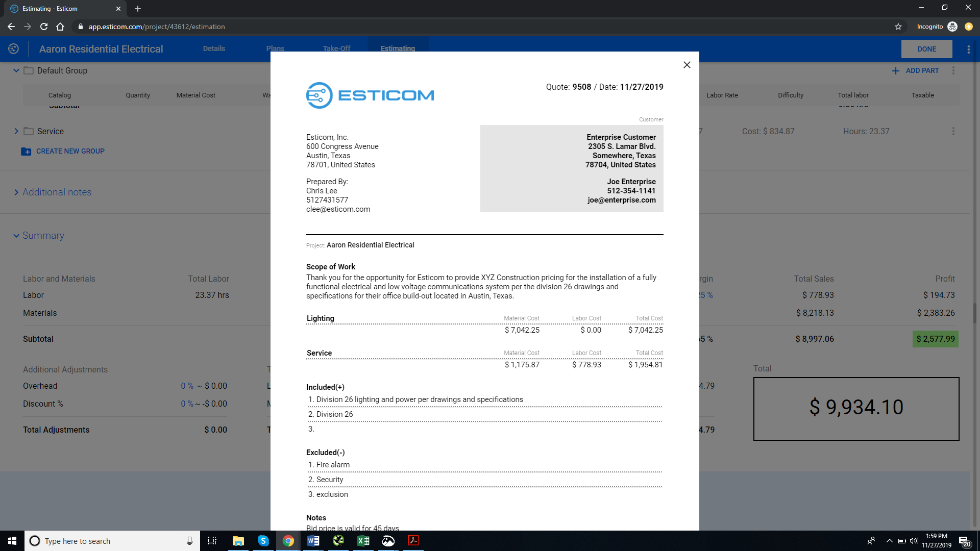Collapse the Default Group folder
This screenshot has height=551, width=980.
click(16, 71)
